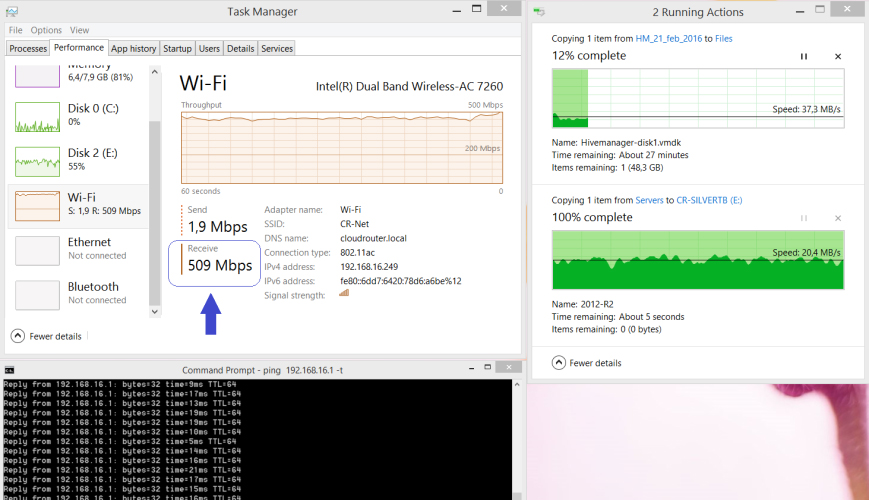
Task: Click the Receive 509 Mbps value
Action: coord(219,266)
